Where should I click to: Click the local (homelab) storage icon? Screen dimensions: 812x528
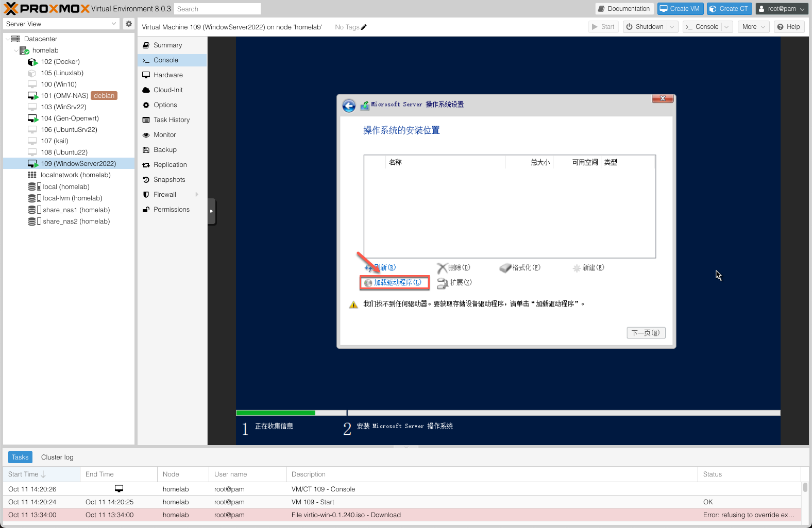click(x=35, y=187)
